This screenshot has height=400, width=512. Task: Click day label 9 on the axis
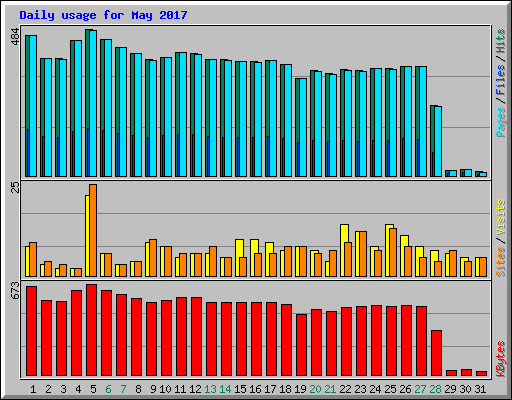[153, 389]
